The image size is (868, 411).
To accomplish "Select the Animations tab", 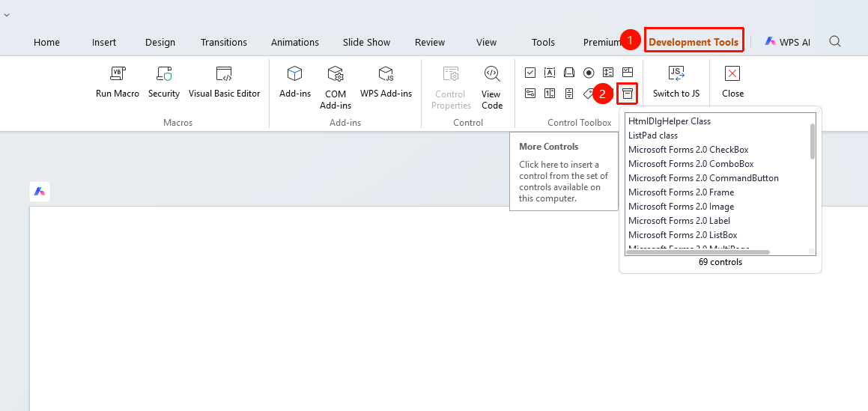I will (294, 42).
